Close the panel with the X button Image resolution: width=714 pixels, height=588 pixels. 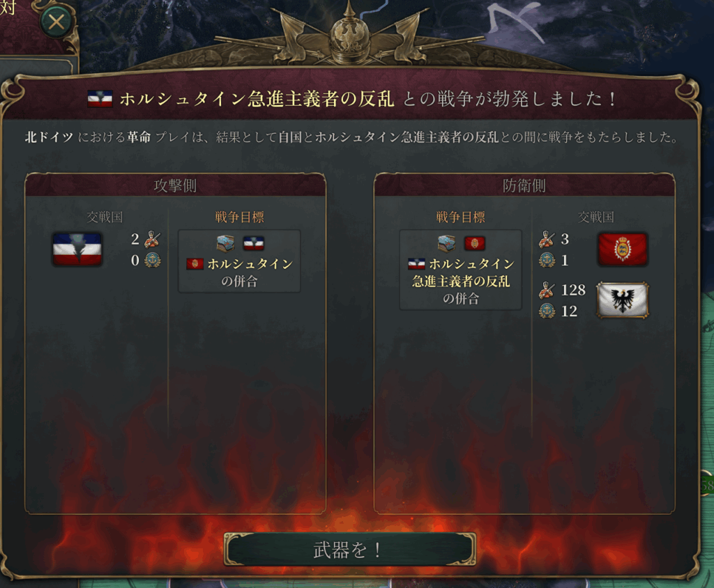[x=56, y=22]
